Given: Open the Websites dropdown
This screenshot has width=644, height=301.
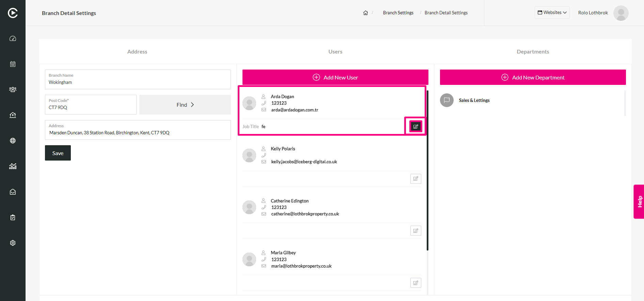Looking at the screenshot, I should point(552,13).
